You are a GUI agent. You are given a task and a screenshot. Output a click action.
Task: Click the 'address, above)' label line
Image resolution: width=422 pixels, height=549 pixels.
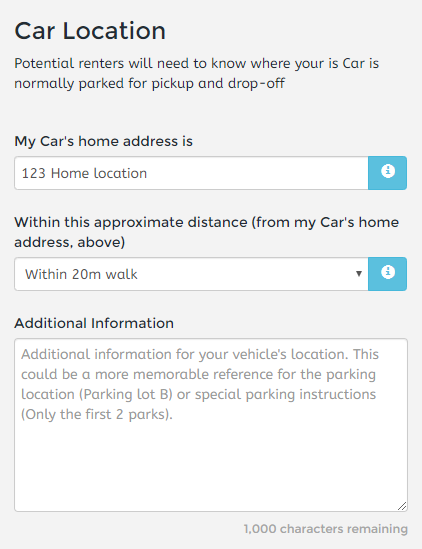click(70, 242)
